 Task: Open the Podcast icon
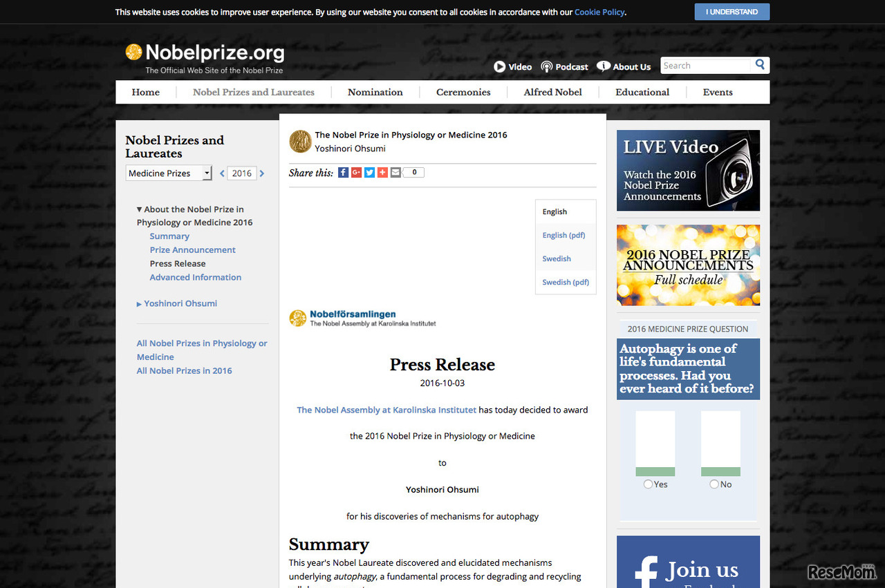point(547,66)
